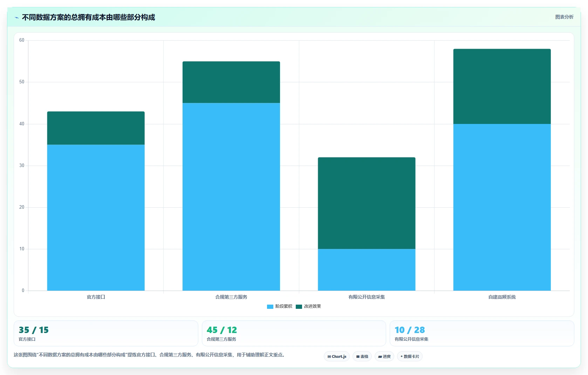The height and width of the screenshot is (375, 588).
Task: Click the y-axis value 40
Action: coord(22,124)
